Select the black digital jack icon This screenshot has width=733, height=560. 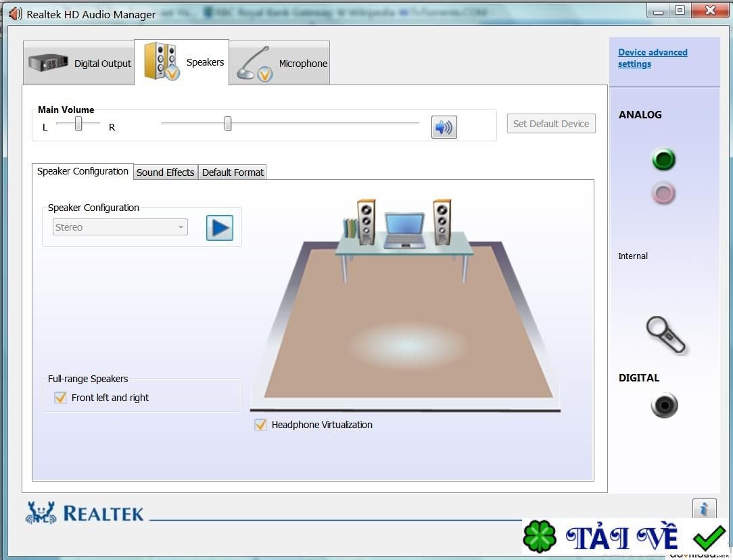pyautogui.click(x=663, y=405)
